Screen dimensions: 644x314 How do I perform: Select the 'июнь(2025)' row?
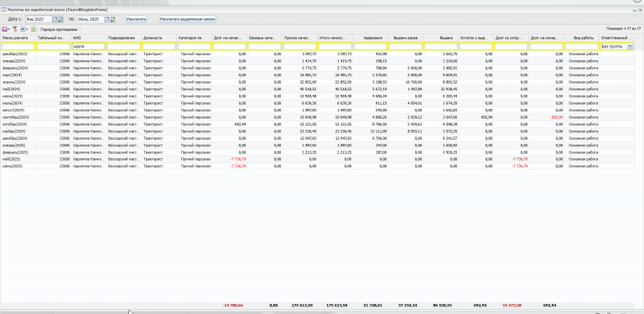pos(317,166)
